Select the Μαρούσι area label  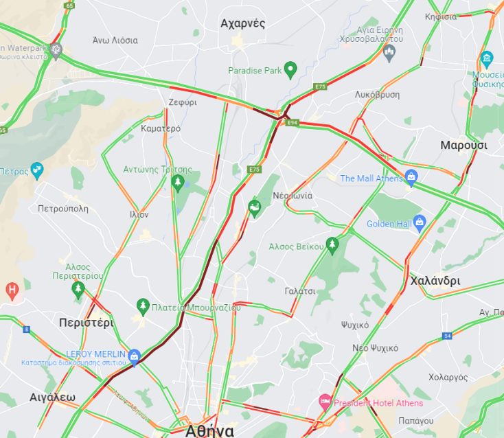coord(463,145)
